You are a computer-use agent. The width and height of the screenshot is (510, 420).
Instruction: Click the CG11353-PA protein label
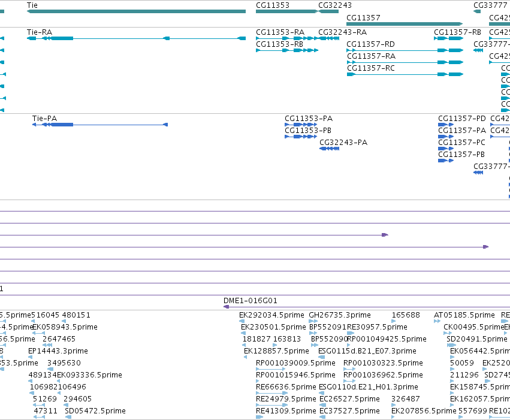pos(309,118)
